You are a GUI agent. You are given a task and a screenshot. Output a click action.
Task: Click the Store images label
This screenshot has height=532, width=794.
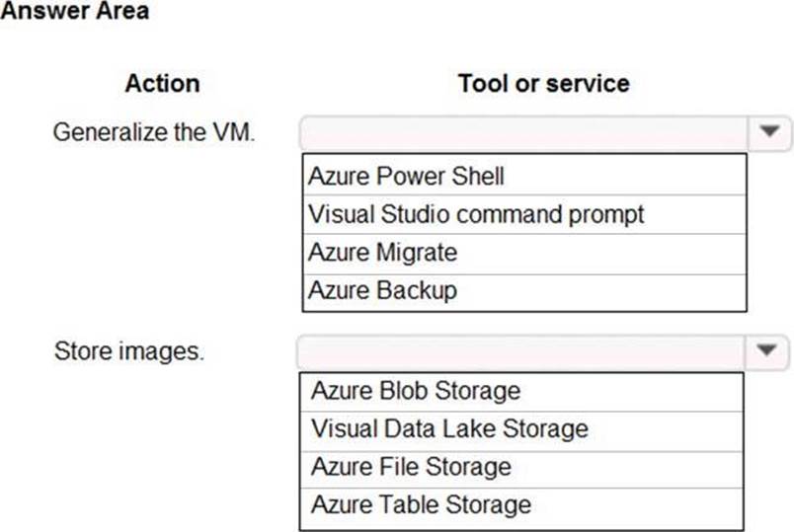pos(128,350)
